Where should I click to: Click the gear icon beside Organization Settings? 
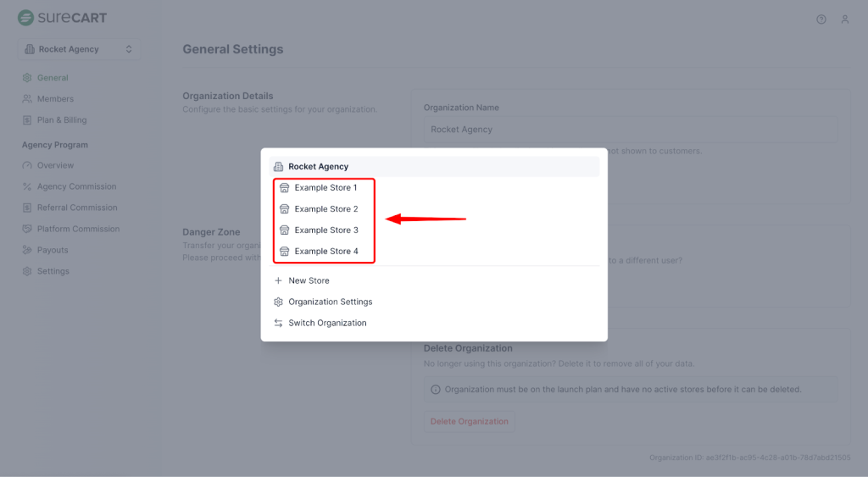pos(278,302)
